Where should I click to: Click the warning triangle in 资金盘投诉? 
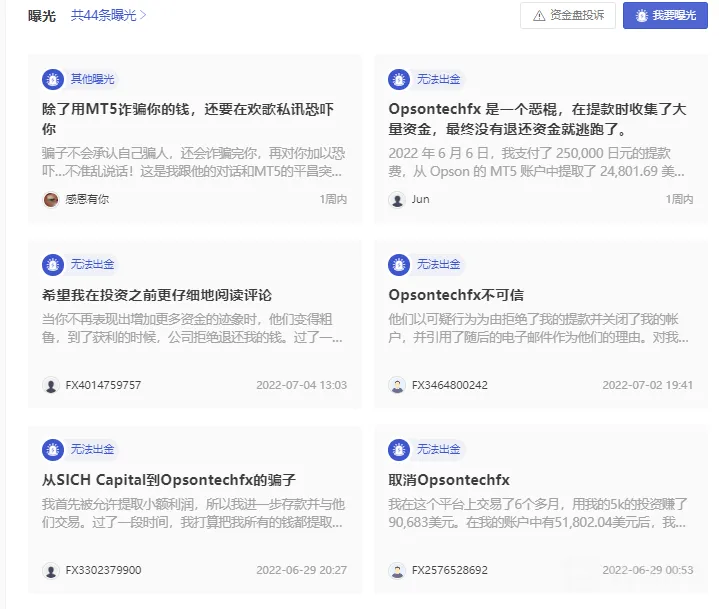point(539,16)
